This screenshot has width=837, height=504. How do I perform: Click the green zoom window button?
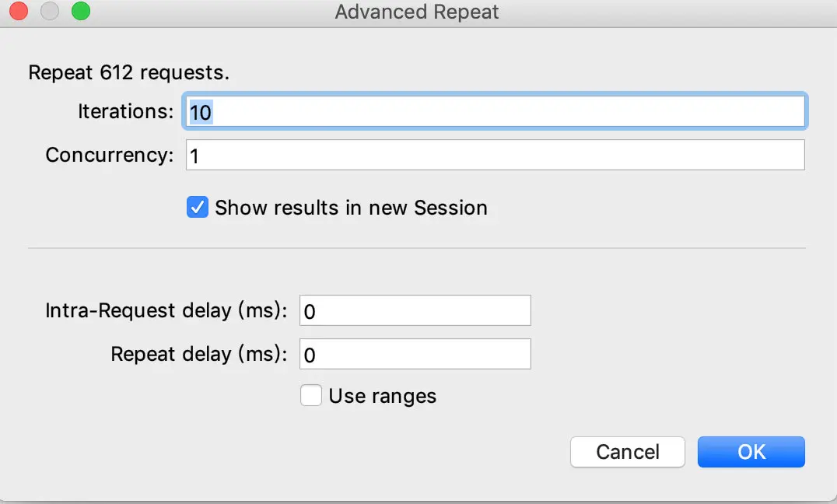click(x=80, y=12)
